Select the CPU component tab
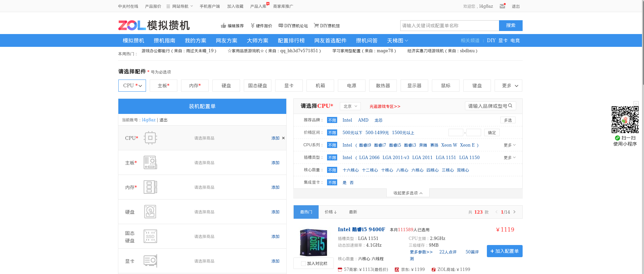This screenshot has height=274, width=644. pyautogui.click(x=132, y=86)
